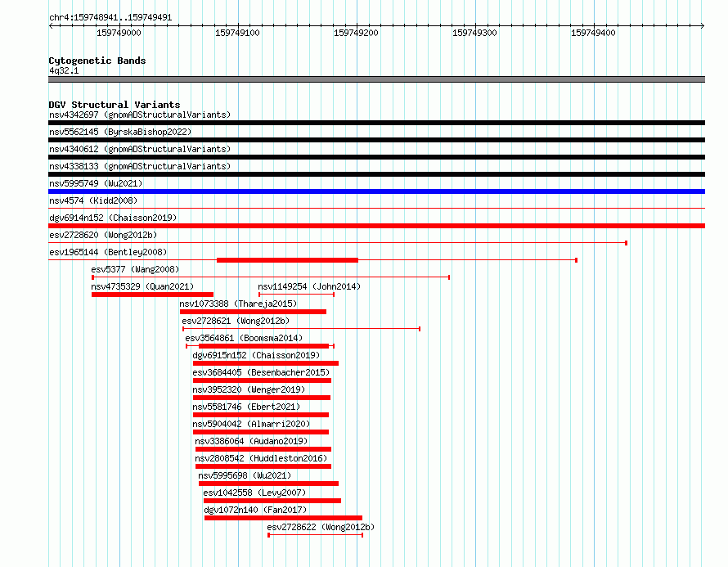Select the 4q32.1 band label

[x=64, y=70]
